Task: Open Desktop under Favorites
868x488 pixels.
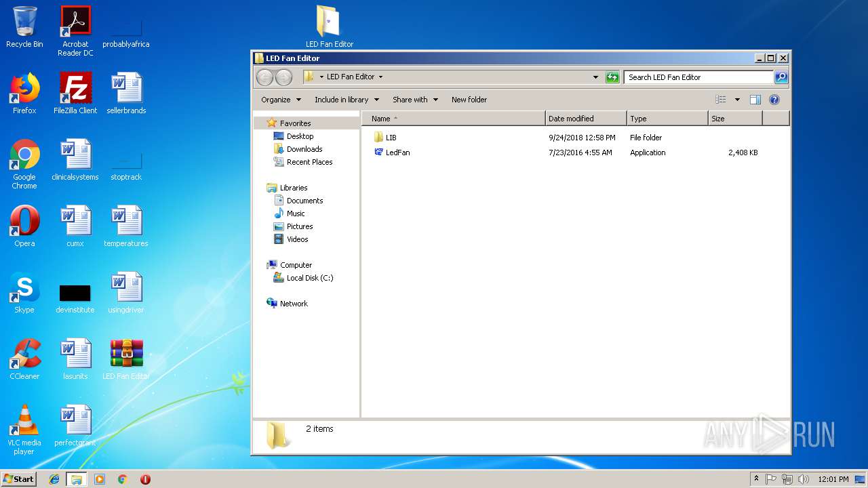Action: [300, 136]
